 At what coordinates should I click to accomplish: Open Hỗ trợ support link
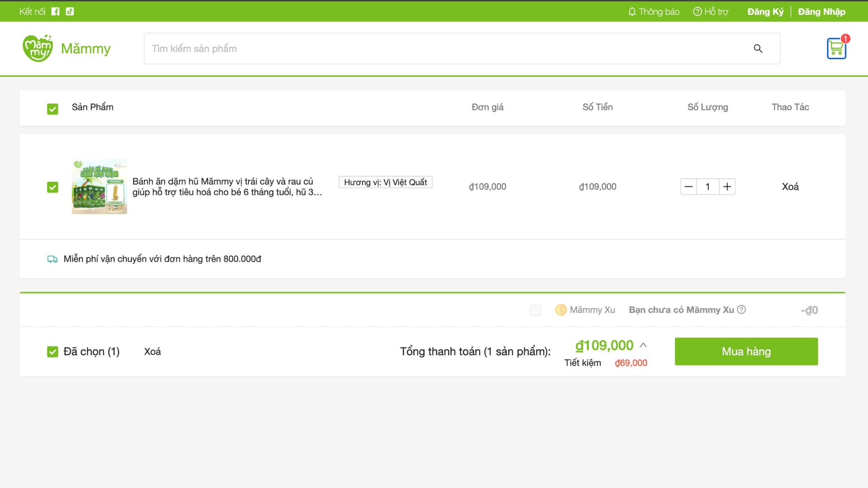(x=711, y=12)
